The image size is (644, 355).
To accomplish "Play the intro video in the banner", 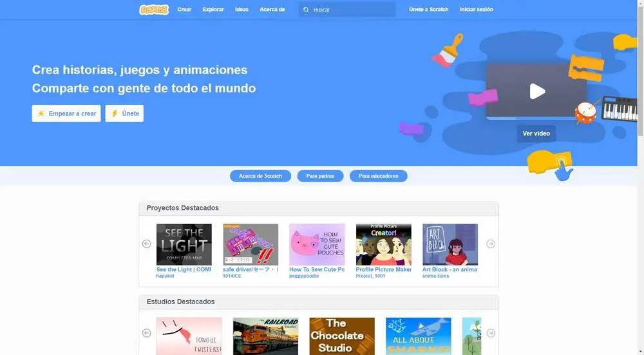I will click(537, 91).
